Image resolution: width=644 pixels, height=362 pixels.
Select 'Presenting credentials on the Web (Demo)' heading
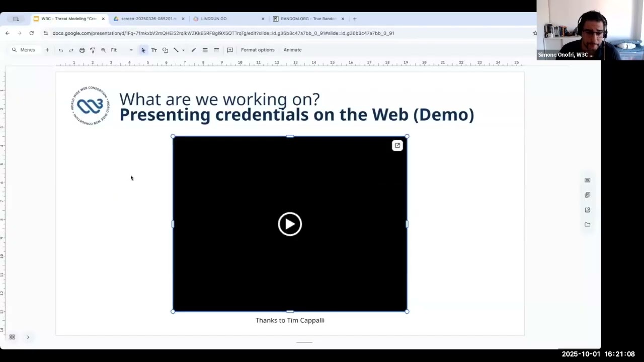296,115
